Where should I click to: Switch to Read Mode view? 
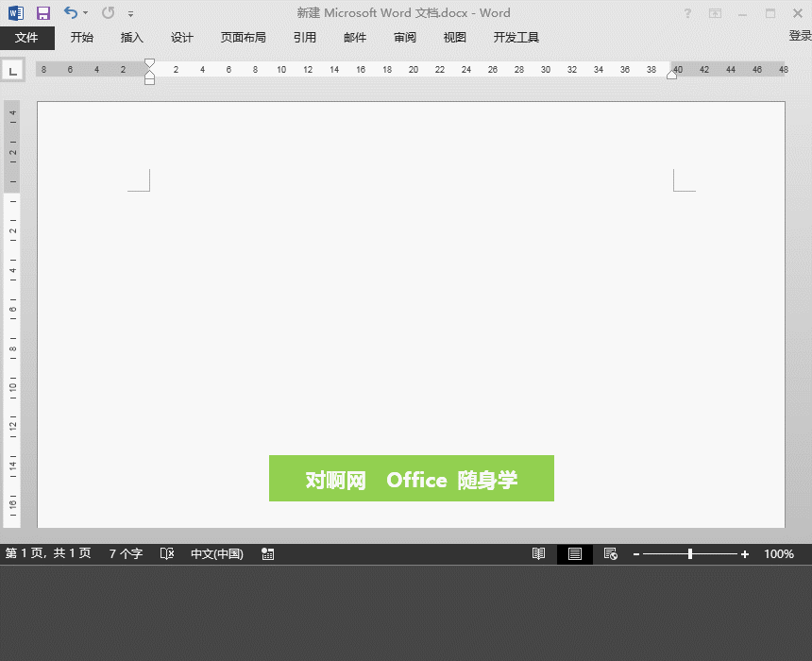point(538,553)
